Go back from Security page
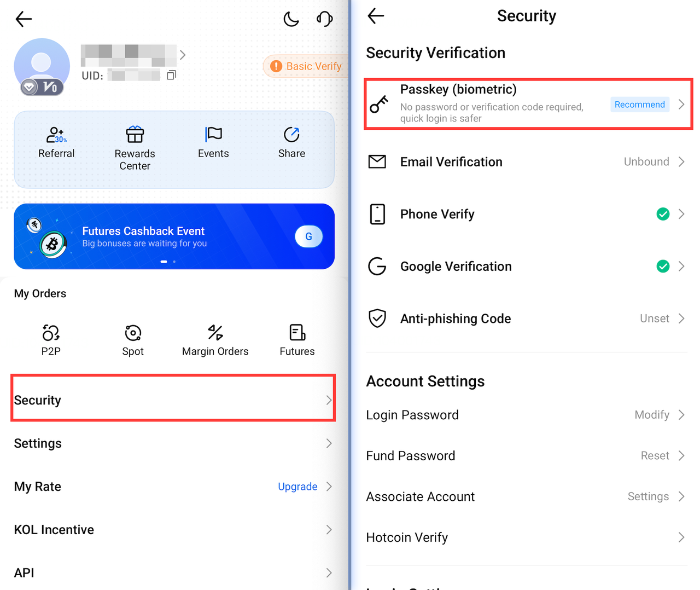This screenshot has width=700, height=590. click(376, 16)
